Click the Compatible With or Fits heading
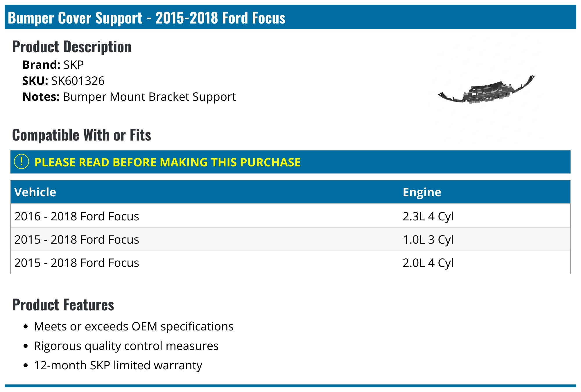This screenshot has height=392, width=581. (82, 135)
